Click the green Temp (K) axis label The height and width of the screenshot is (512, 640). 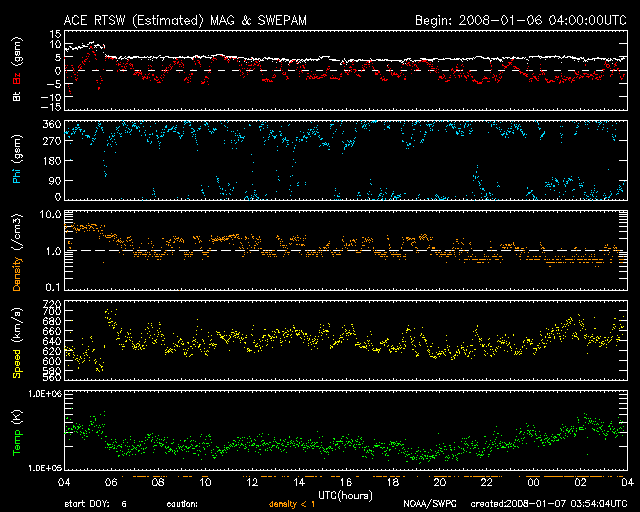pos(16,431)
